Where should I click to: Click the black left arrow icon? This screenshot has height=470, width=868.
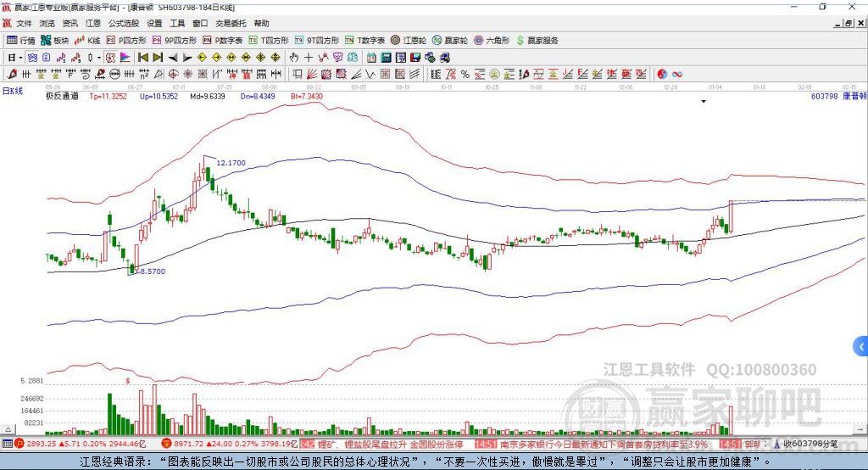pos(173,58)
